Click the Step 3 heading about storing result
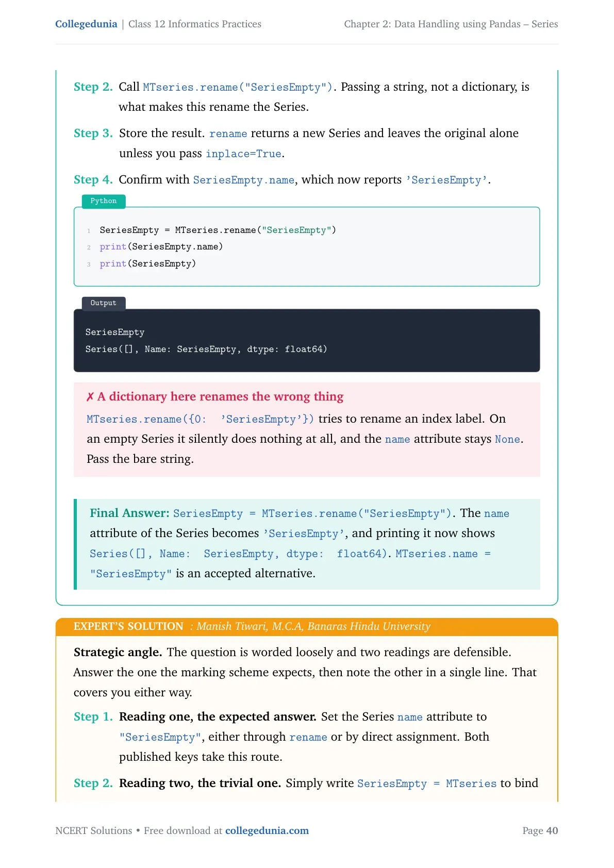 tap(93, 133)
